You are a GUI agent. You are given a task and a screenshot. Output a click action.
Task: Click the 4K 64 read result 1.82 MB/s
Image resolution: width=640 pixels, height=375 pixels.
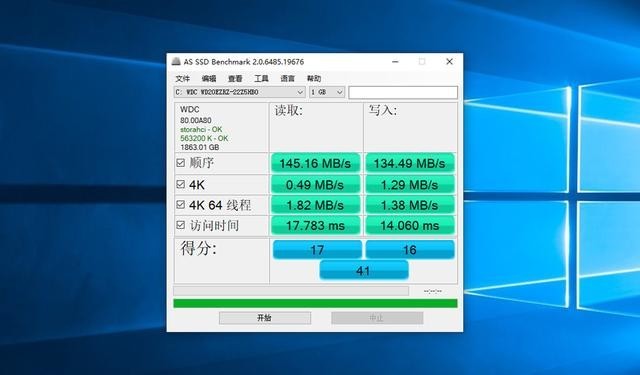click(x=315, y=205)
